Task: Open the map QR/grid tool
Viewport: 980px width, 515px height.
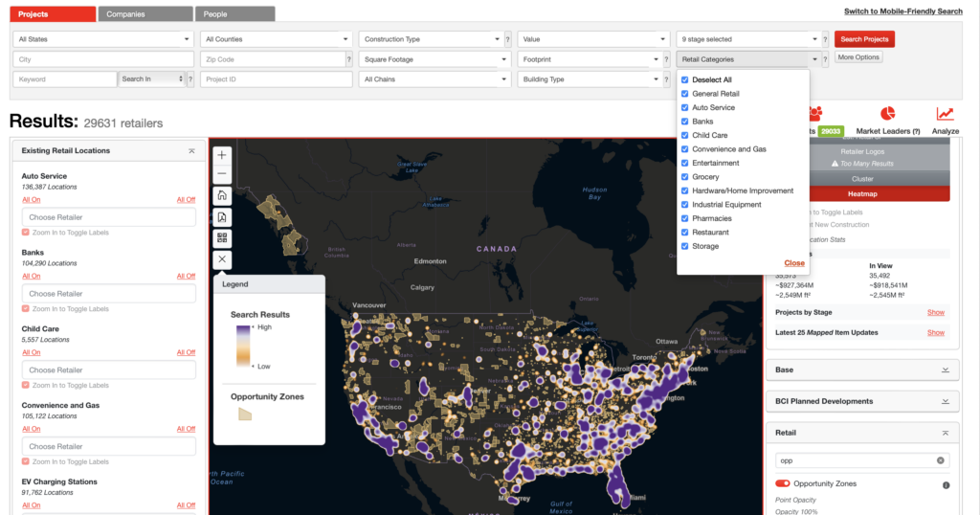Action: click(x=222, y=238)
